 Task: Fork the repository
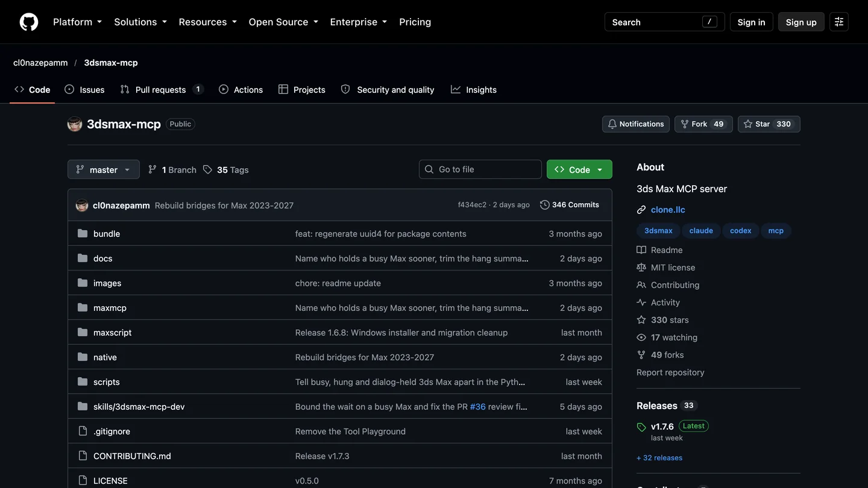[x=703, y=124]
